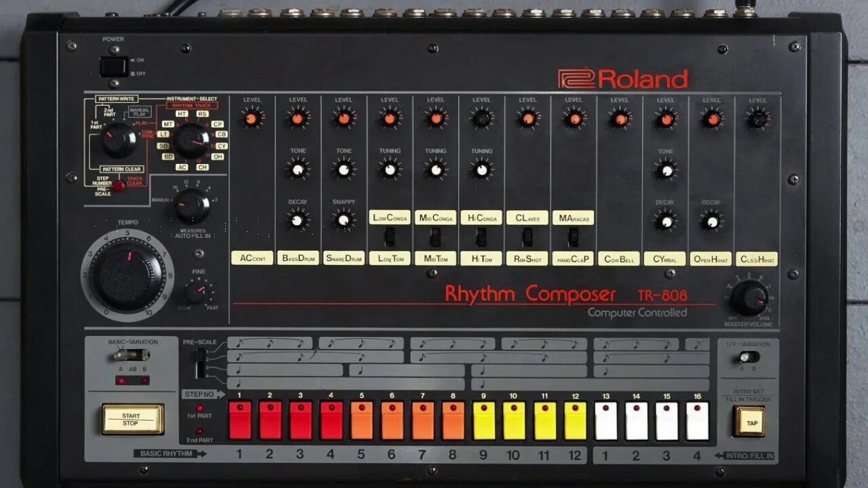The height and width of the screenshot is (488, 868).
Task: Select the Hi Tom TUNING knob
Action: (481, 169)
